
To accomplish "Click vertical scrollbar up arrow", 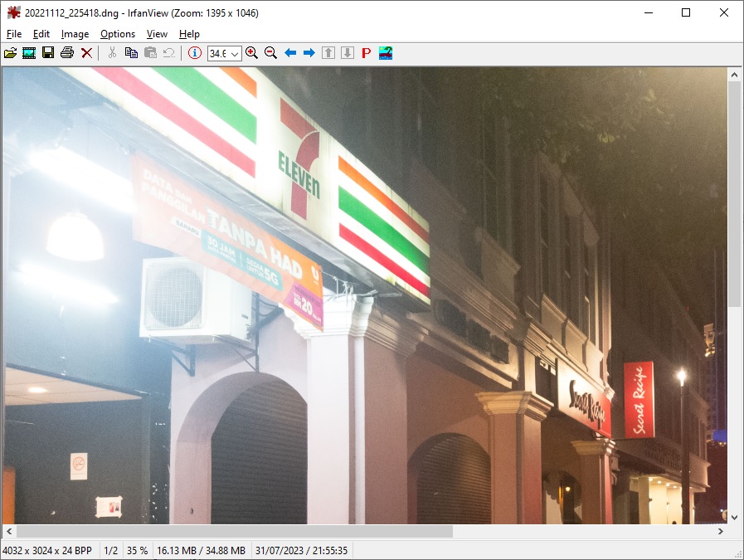I will (x=734, y=75).
